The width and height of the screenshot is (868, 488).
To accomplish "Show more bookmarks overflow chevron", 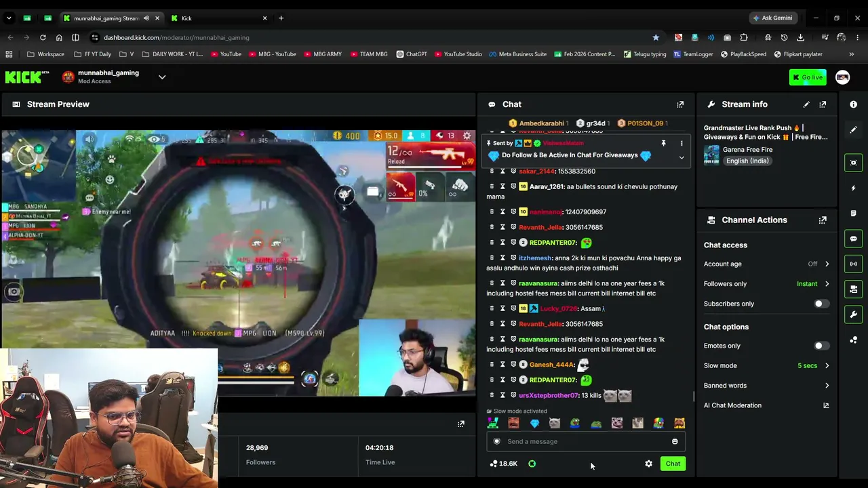I will [852, 54].
